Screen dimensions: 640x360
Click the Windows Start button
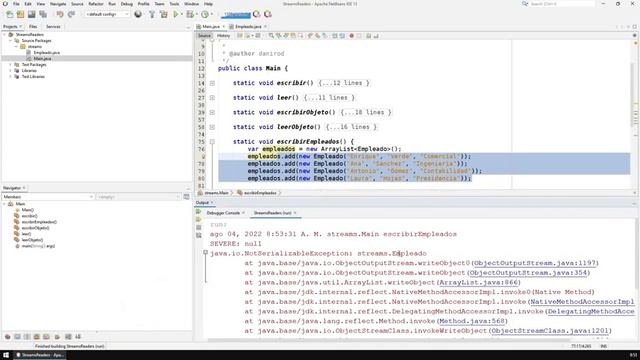(x=6, y=355)
